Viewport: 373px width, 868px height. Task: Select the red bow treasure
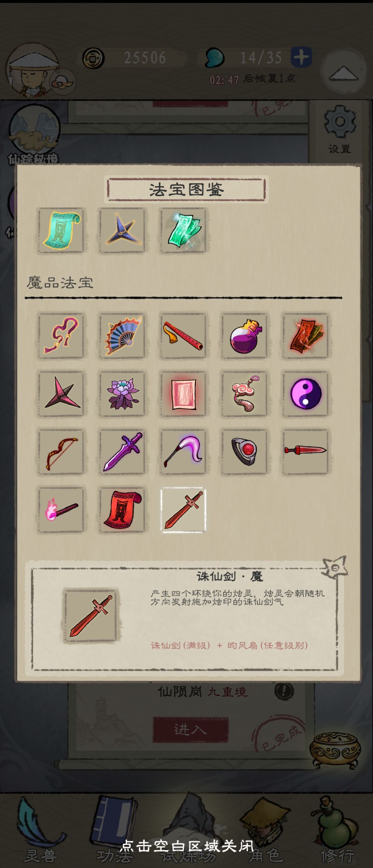point(61,452)
